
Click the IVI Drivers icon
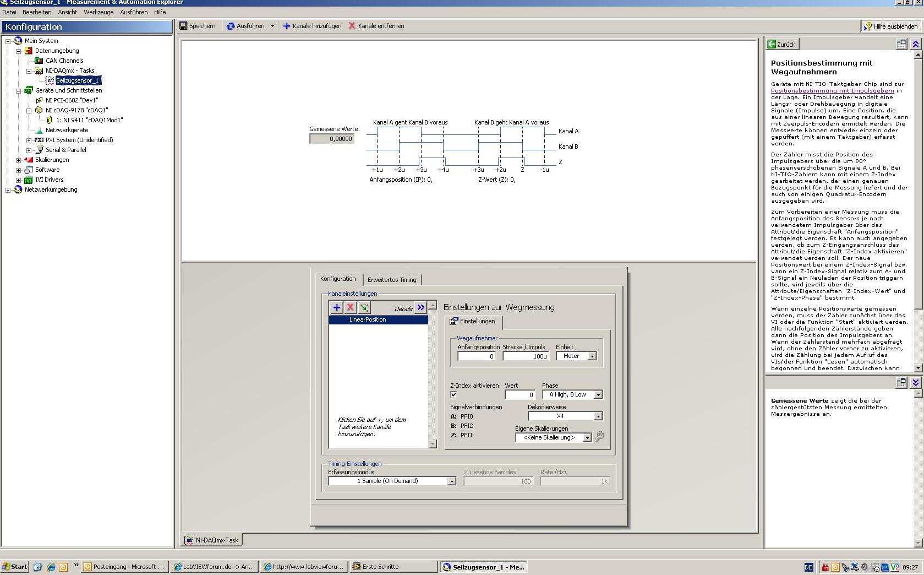coord(29,180)
